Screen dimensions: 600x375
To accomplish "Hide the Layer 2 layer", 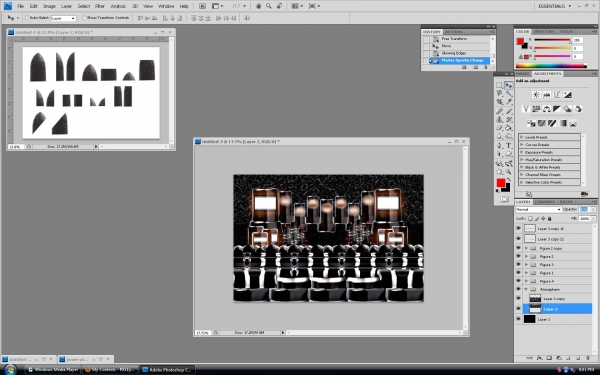I will (518, 308).
